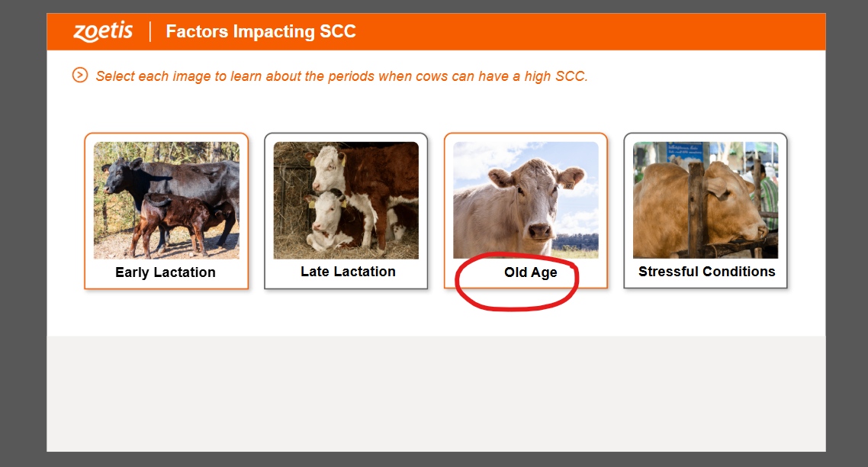Click the circled arrow instruction icon
Viewport: 868px width, 467px height.
point(80,75)
